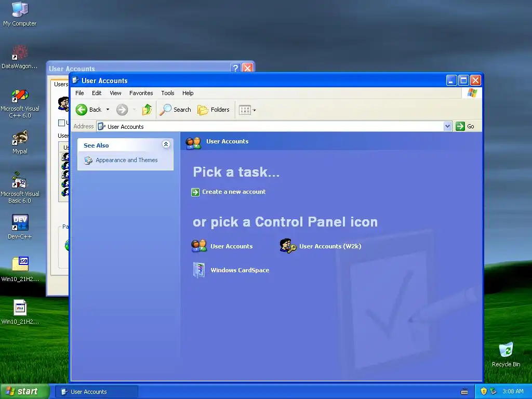Toggle the Folders pane
The image size is (532, 399).
214,110
